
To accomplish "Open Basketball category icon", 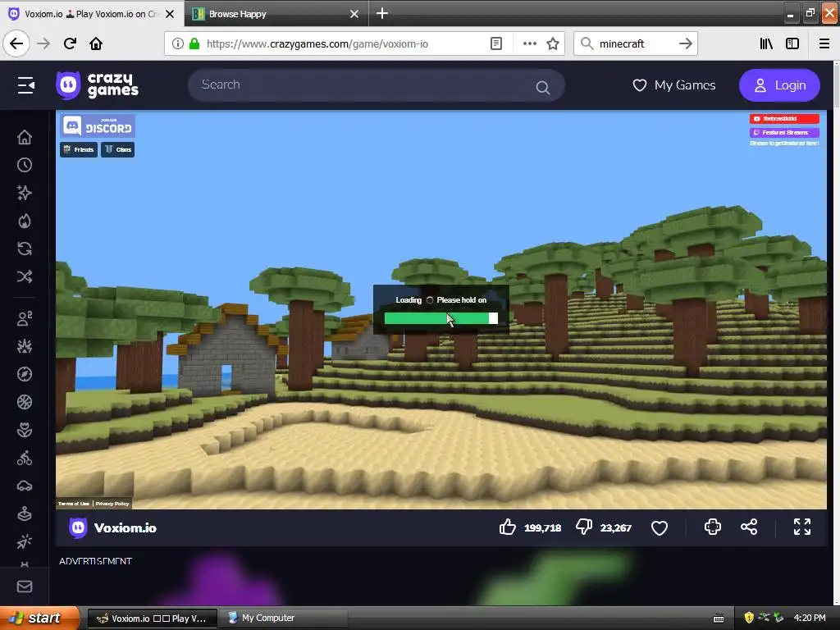I will pyautogui.click(x=24, y=402).
